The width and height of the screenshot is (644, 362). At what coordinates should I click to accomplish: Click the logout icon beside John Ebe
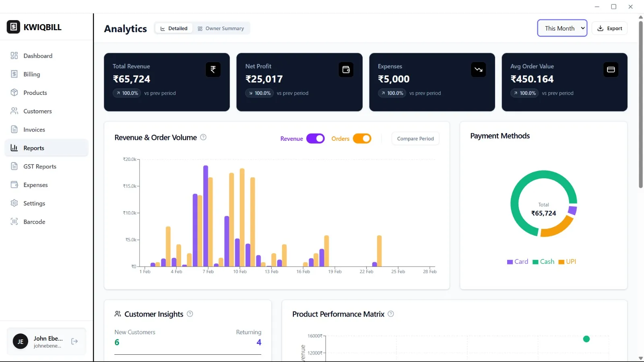pyautogui.click(x=74, y=341)
